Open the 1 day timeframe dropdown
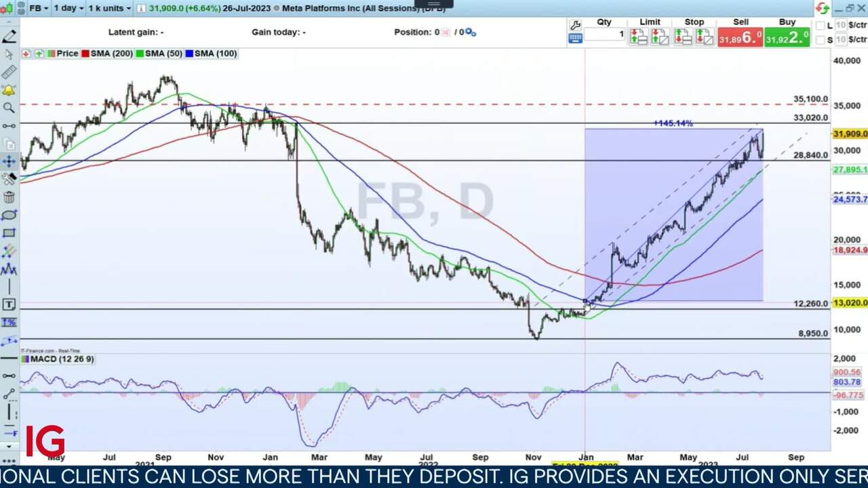The height and width of the screenshot is (488, 868). click(x=68, y=8)
